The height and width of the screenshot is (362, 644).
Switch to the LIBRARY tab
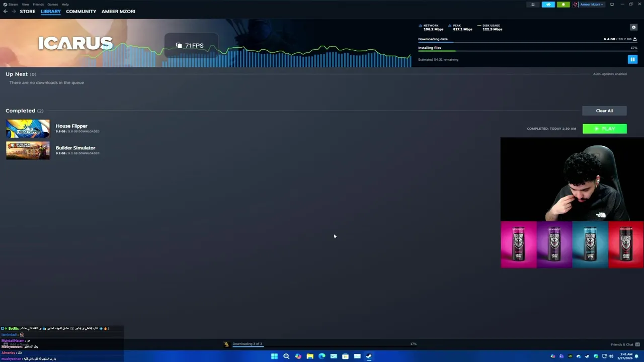pyautogui.click(x=51, y=11)
